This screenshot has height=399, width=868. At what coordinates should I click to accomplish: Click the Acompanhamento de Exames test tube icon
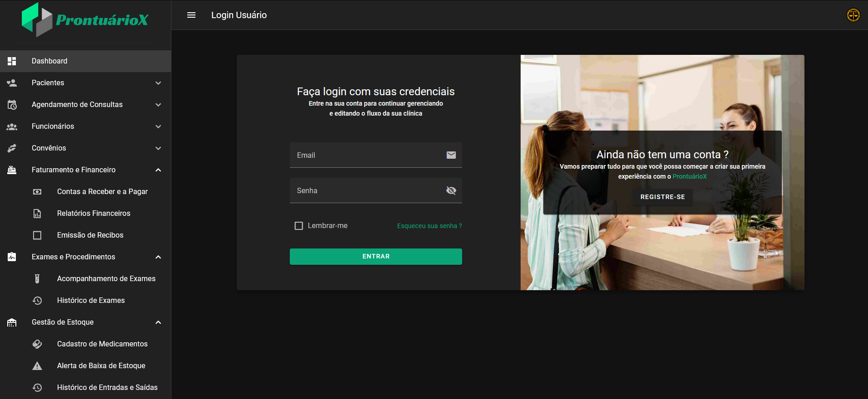click(x=37, y=279)
